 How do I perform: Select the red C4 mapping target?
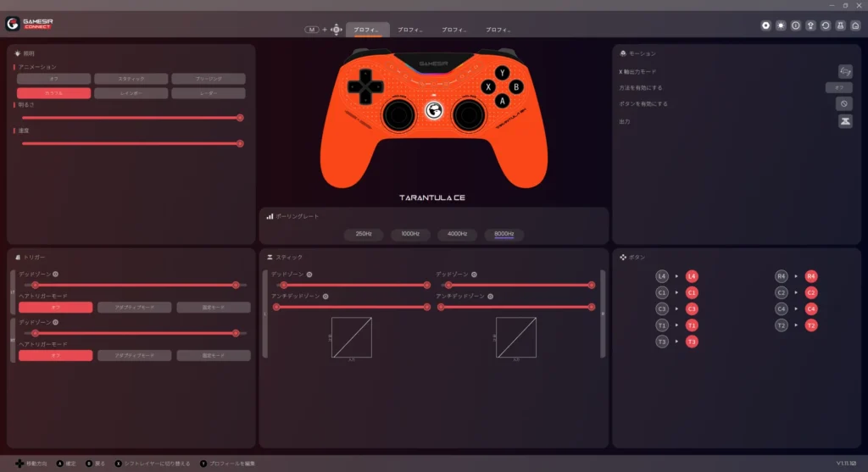tap(811, 308)
